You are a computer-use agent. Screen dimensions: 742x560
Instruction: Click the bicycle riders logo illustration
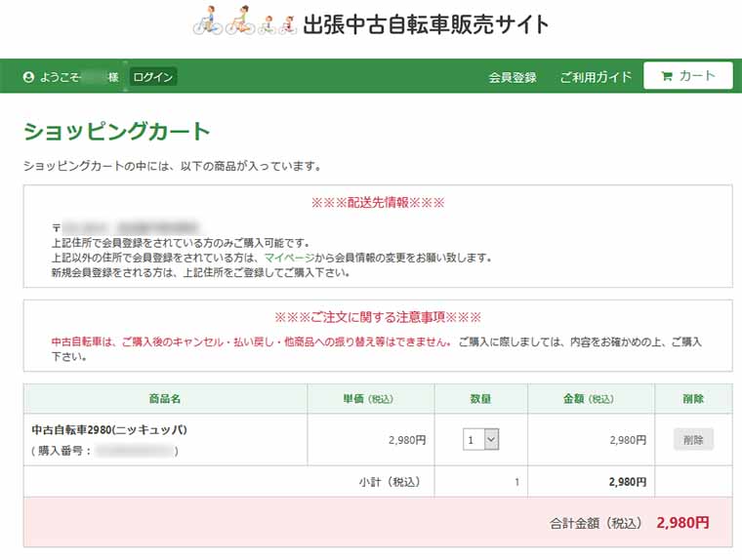(x=244, y=22)
